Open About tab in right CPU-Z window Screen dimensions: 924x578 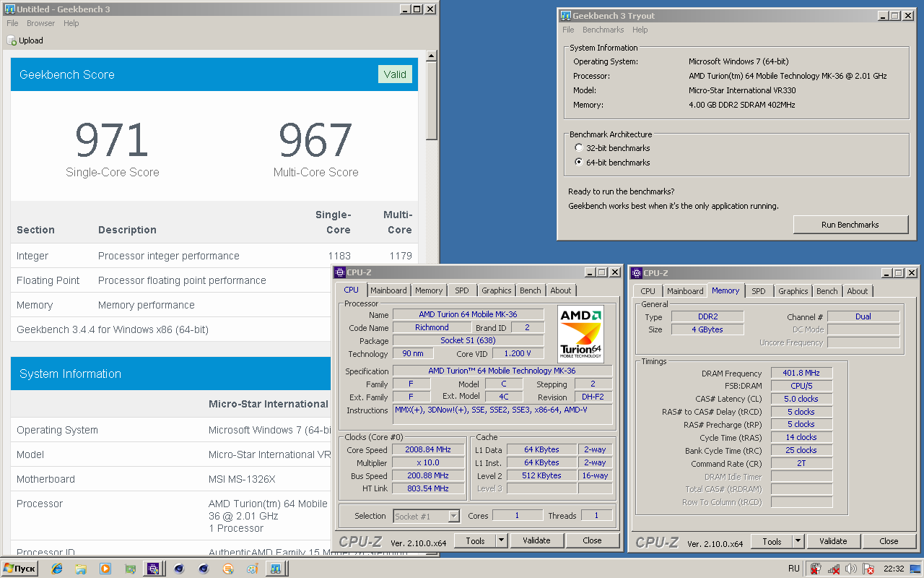pos(858,291)
